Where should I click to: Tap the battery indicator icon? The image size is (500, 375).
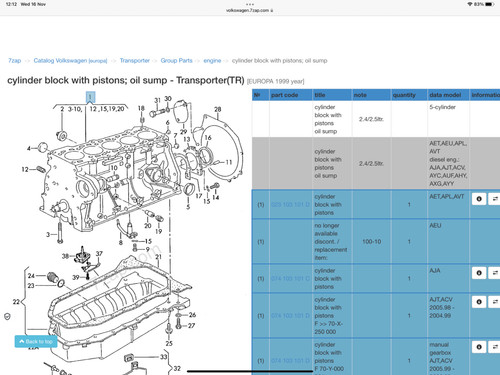(490, 4)
